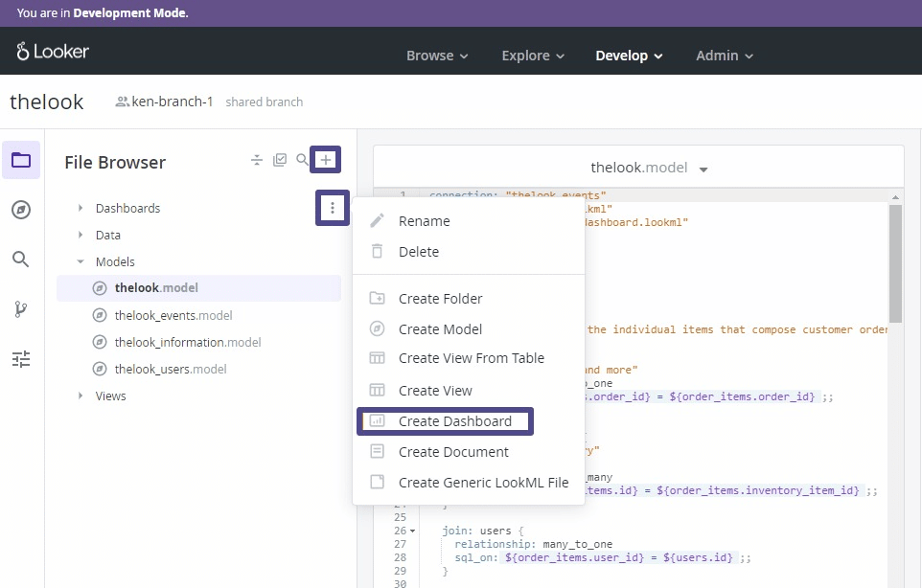Click the ken-branch-1 branch name
Image resolution: width=922 pixels, height=588 pixels.
coord(173,102)
